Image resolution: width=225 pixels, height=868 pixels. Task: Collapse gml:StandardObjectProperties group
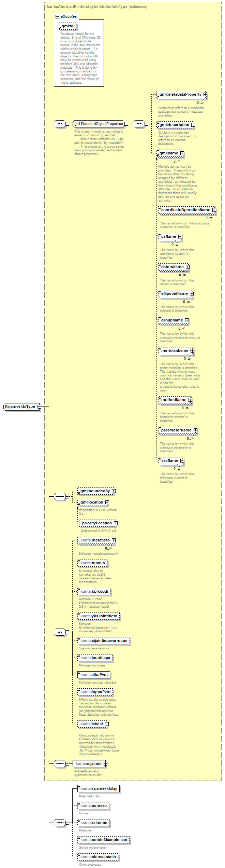pyautogui.click(x=126, y=124)
